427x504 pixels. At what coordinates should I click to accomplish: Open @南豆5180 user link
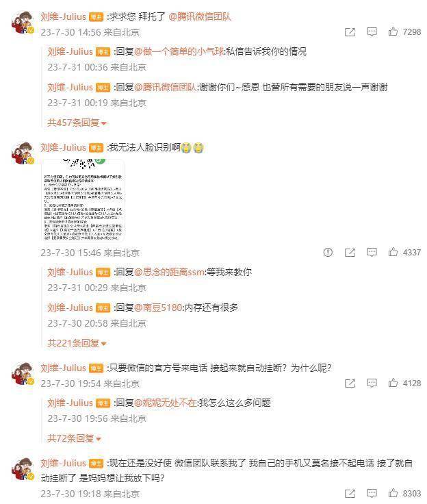click(158, 307)
